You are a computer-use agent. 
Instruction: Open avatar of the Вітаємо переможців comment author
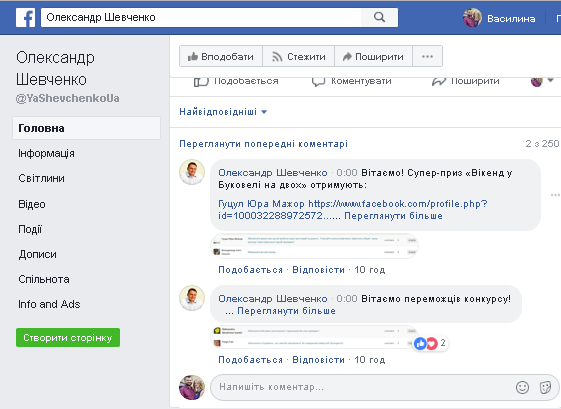click(192, 298)
